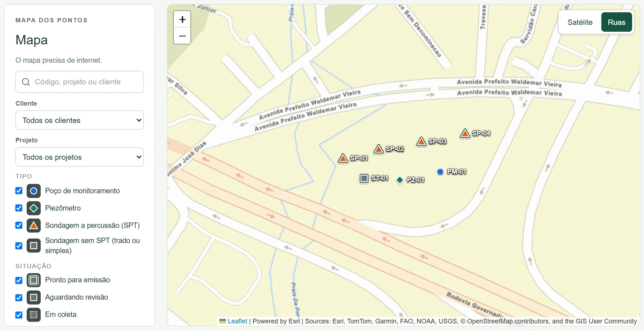This screenshot has width=644, height=331.
Task: Uncheck Poço de monitoramento filter
Action: coord(19,191)
